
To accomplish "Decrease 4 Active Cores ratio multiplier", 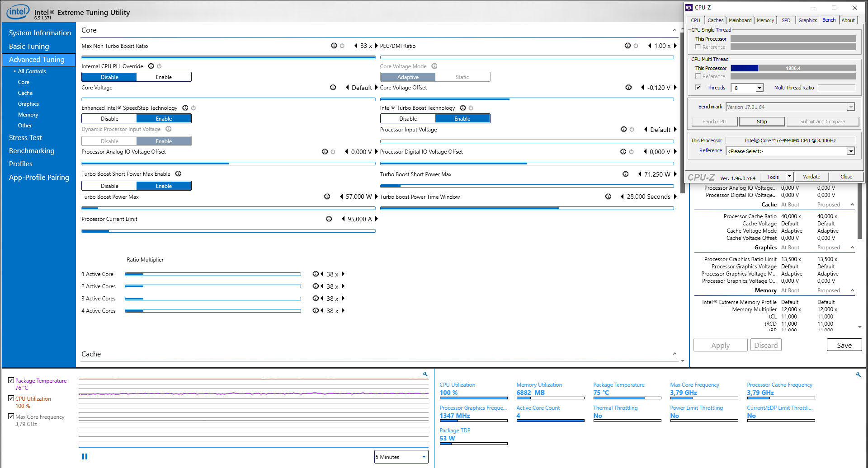I will click(x=322, y=311).
